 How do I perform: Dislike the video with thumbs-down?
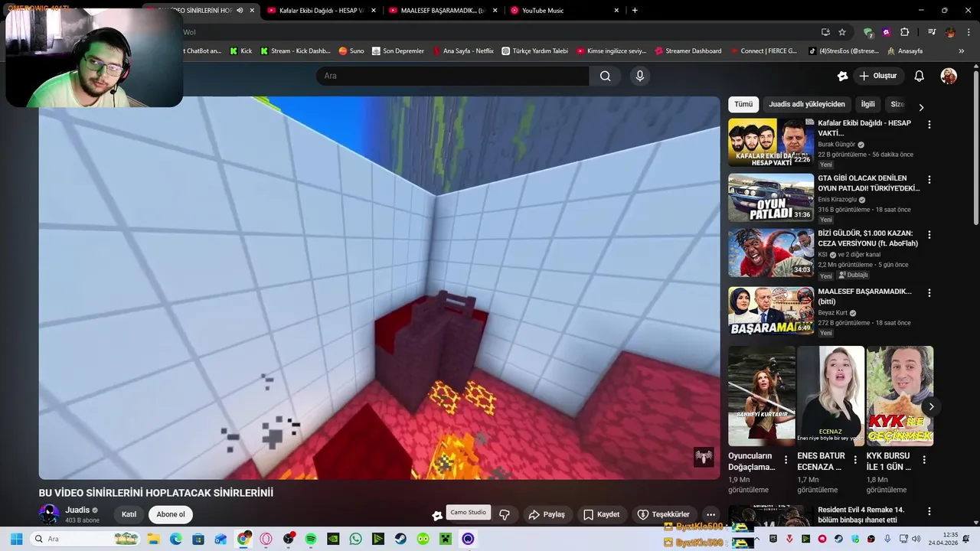[x=505, y=514]
